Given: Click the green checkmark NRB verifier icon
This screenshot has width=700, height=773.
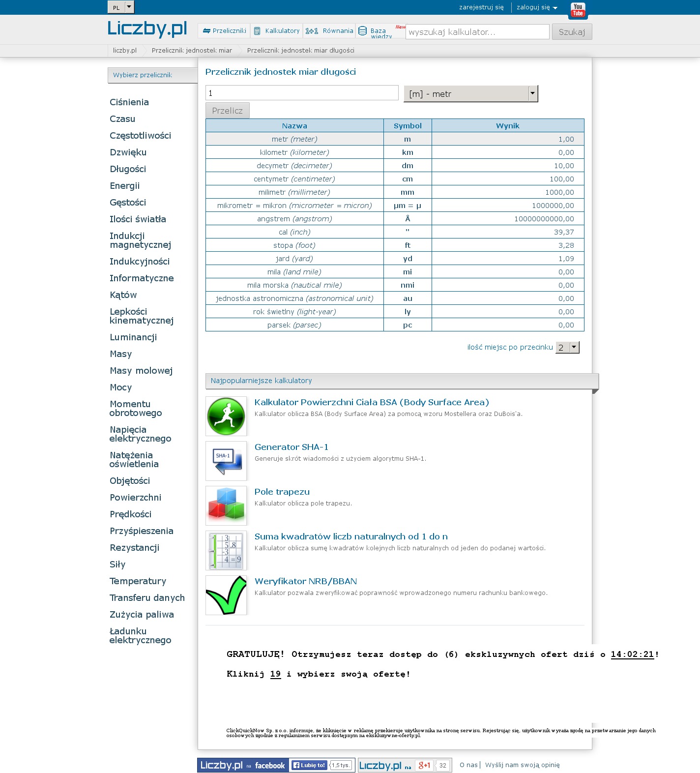Looking at the screenshot, I should tap(226, 595).
